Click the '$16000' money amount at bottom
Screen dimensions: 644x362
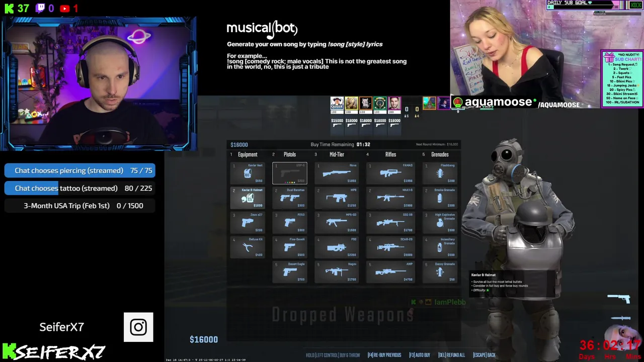click(x=204, y=339)
